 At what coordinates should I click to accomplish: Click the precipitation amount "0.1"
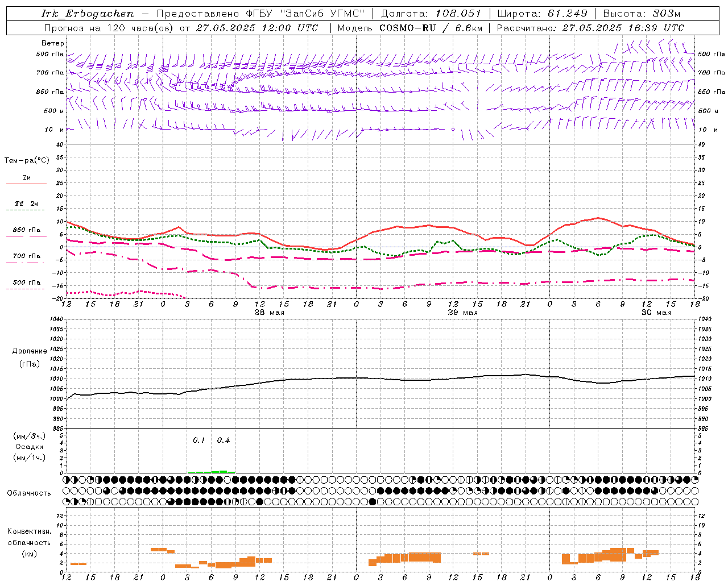pos(199,440)
